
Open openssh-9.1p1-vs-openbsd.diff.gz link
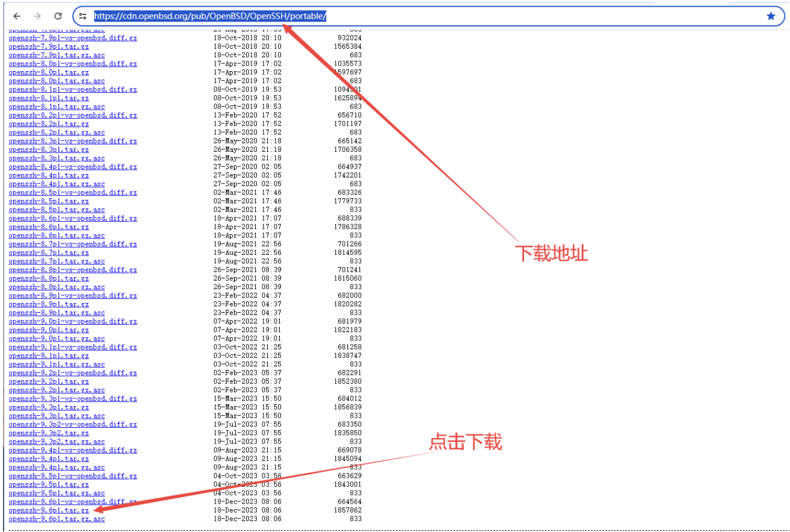73,347
